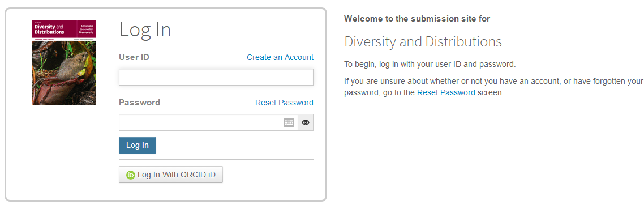Choose Log In With ORCID iD button

pyautogui.click(x=171, y=175)
